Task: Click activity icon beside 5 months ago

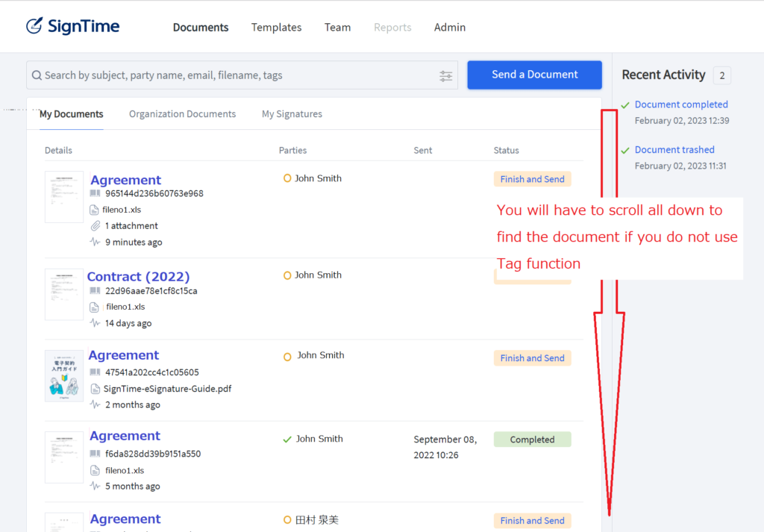Action: point(95,486)
